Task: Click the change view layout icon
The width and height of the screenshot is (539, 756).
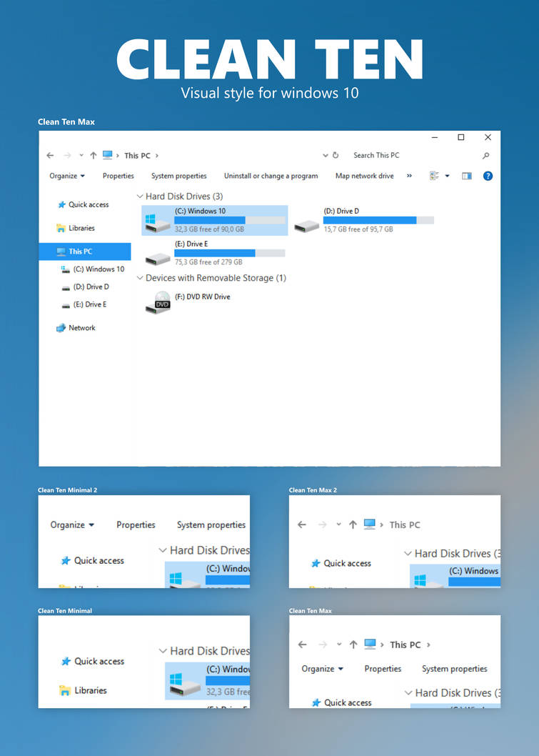Action: coord(434,176)
